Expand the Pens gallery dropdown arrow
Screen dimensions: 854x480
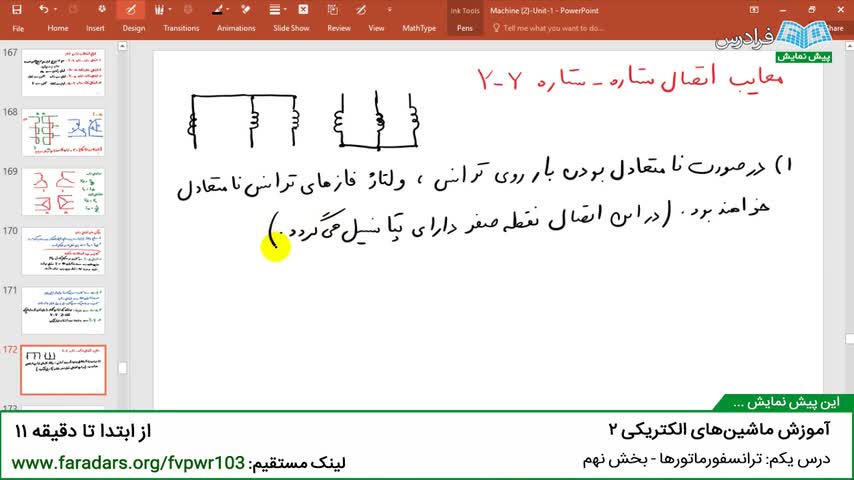tap(170, 10)
